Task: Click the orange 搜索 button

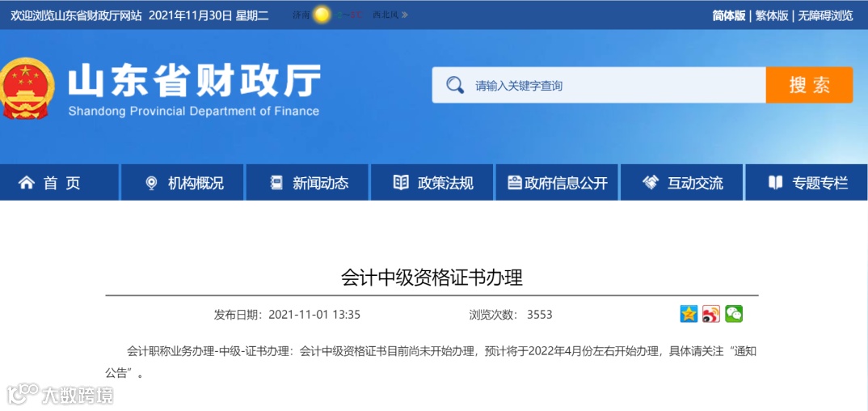Action: (x=809, y=85)
